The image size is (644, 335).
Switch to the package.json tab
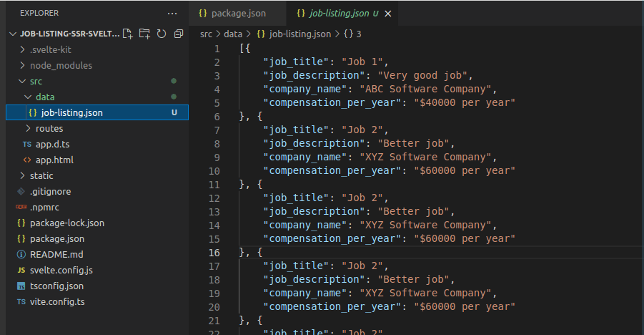(237, 13)
